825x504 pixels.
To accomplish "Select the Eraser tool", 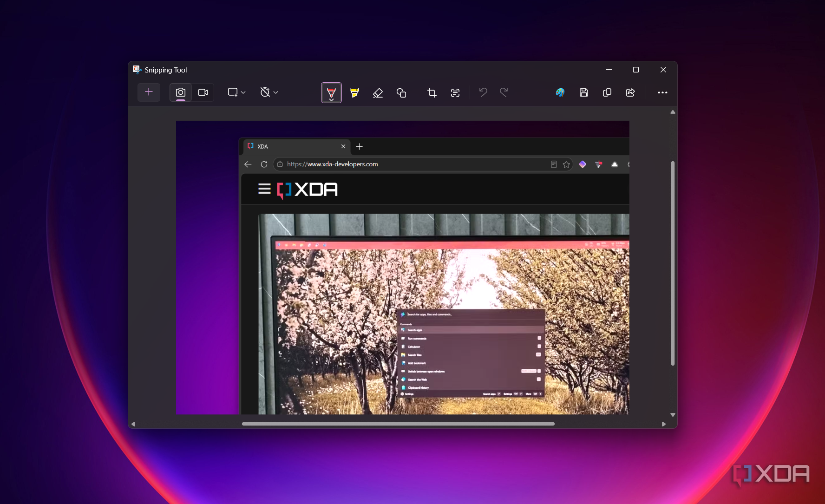I will 378,93.
